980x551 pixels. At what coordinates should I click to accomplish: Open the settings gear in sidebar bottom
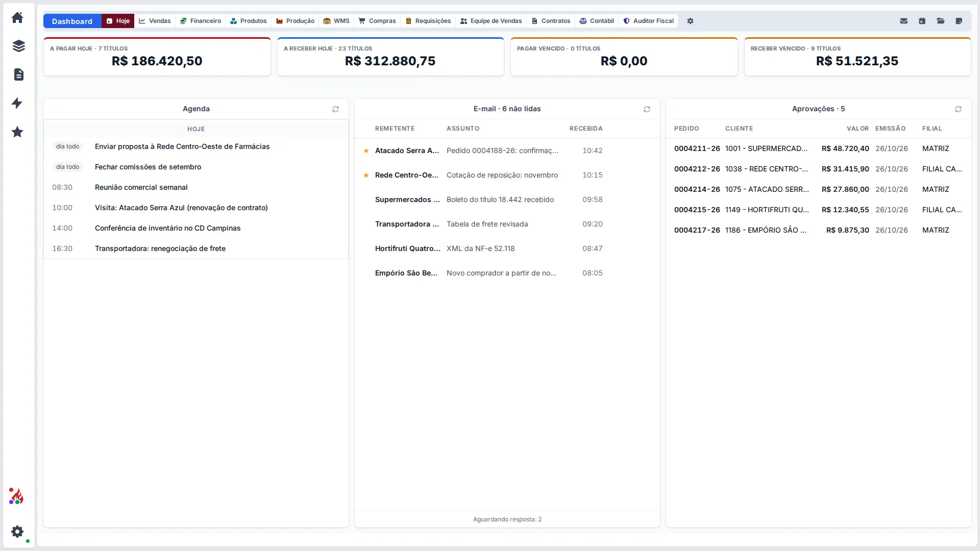(x=17, y=532)
